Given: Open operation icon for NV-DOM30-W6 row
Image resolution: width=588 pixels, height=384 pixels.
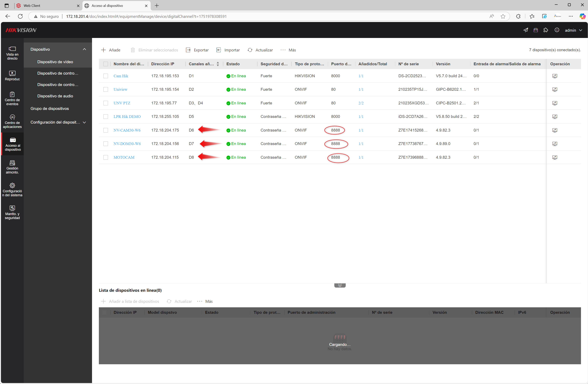Looking at the screenshot, I should point(555,144).
